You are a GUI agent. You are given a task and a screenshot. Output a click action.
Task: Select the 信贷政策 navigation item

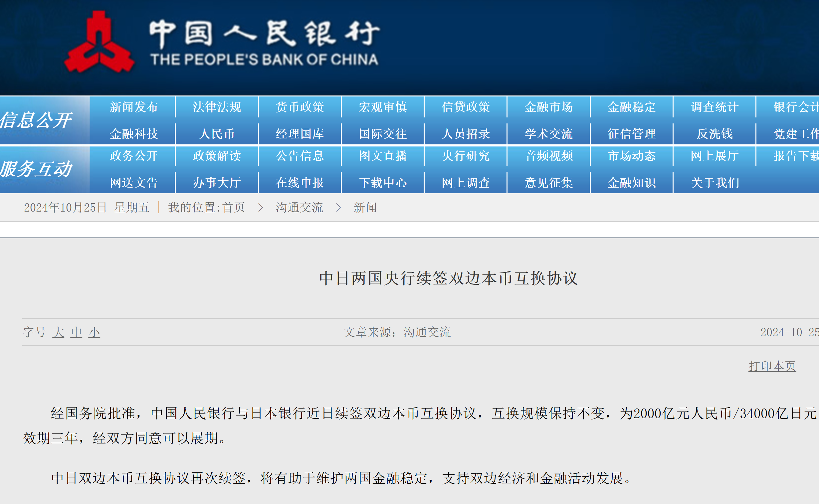(x=466, y=107)
